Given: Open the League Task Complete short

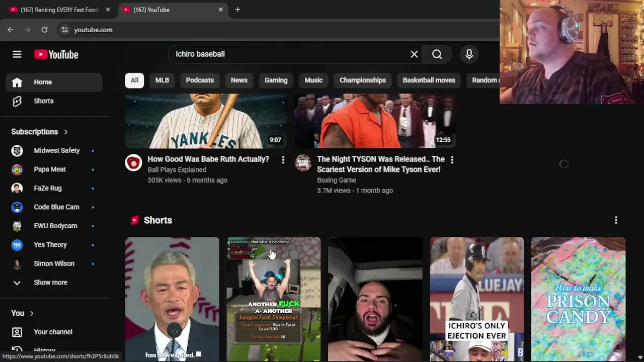Looking at the screenshot, I should point(274,299).
